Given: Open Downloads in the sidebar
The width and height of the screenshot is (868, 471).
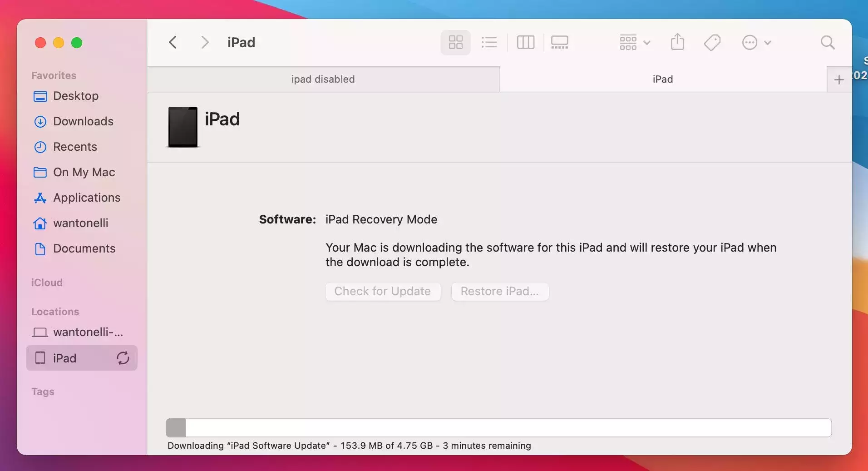Looking at the screenshot, I should coord(83,121).
